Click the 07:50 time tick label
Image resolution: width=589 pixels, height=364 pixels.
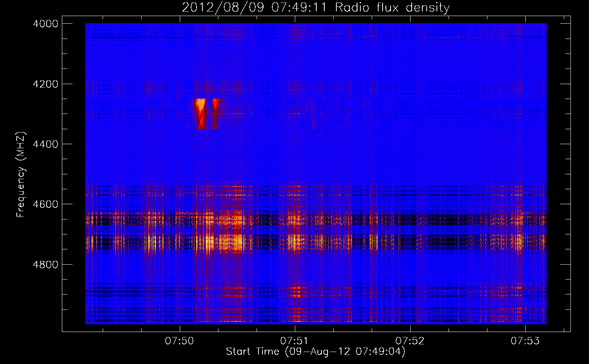(x=179, y=341)
